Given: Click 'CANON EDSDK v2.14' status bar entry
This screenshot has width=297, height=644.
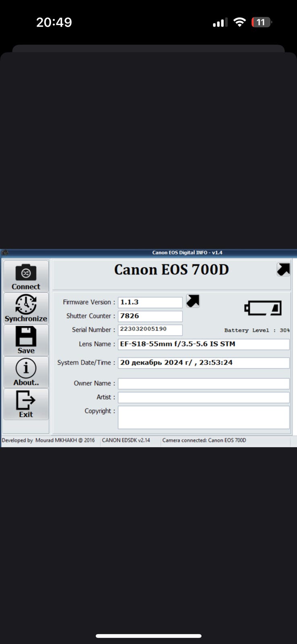Looking at the screenshot, I should pyautogui.click(x=126, y=440).
